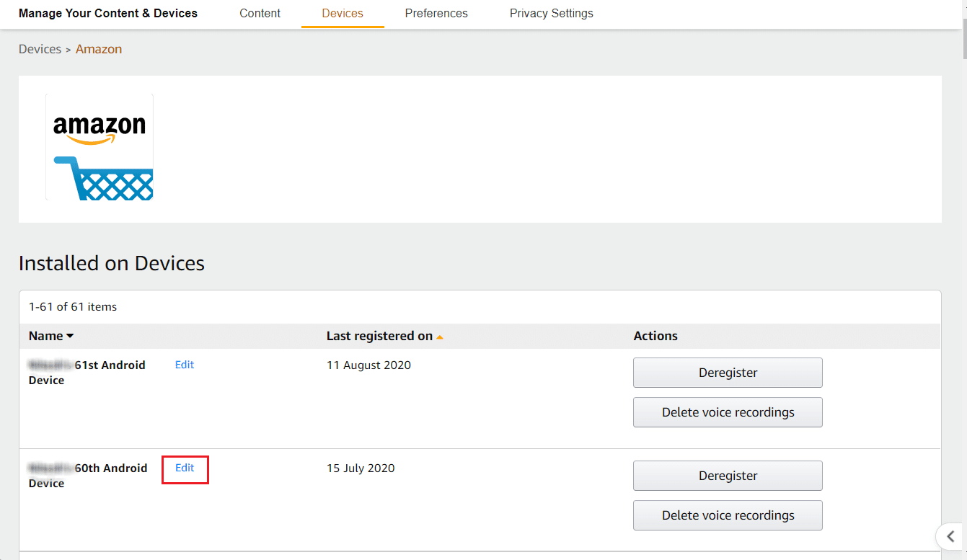Edit the 61st Android Device name

185,365
